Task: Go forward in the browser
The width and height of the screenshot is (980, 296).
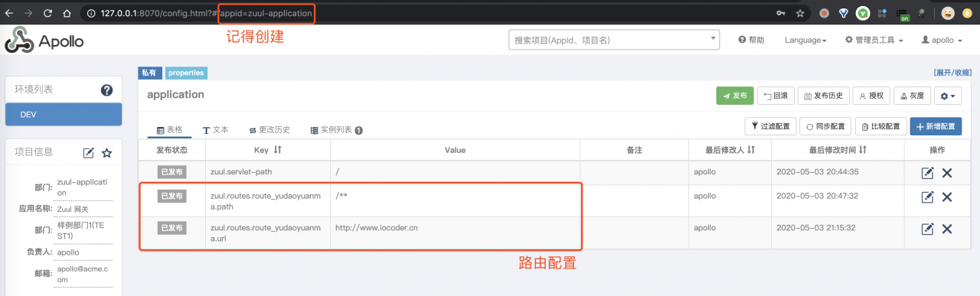Action: pyautogui.click(x=28, y=13)
